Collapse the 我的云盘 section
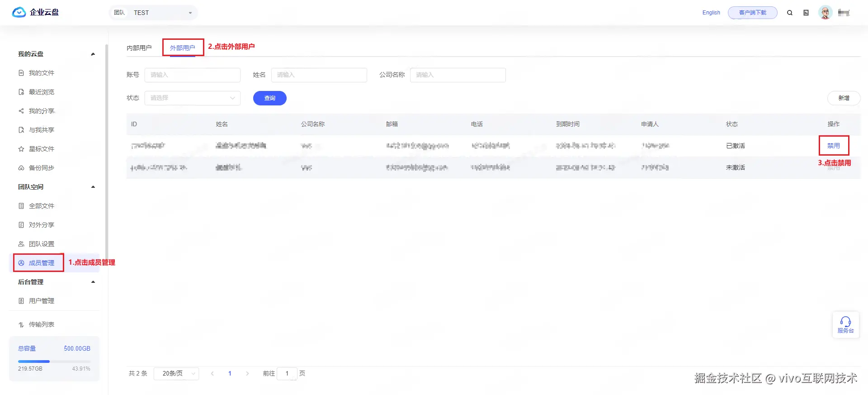This screenshot has height=395, width=868. pos(93,54)
